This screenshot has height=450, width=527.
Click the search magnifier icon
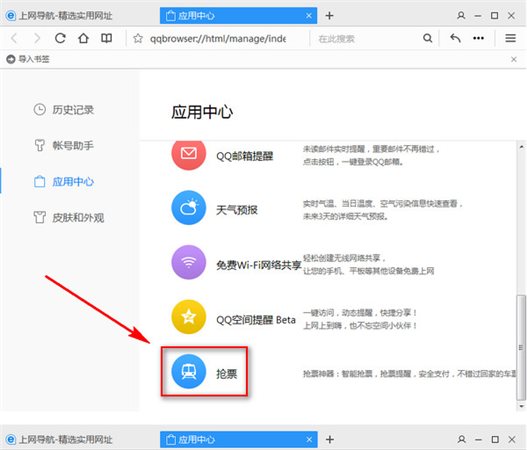tap(428, 38)
